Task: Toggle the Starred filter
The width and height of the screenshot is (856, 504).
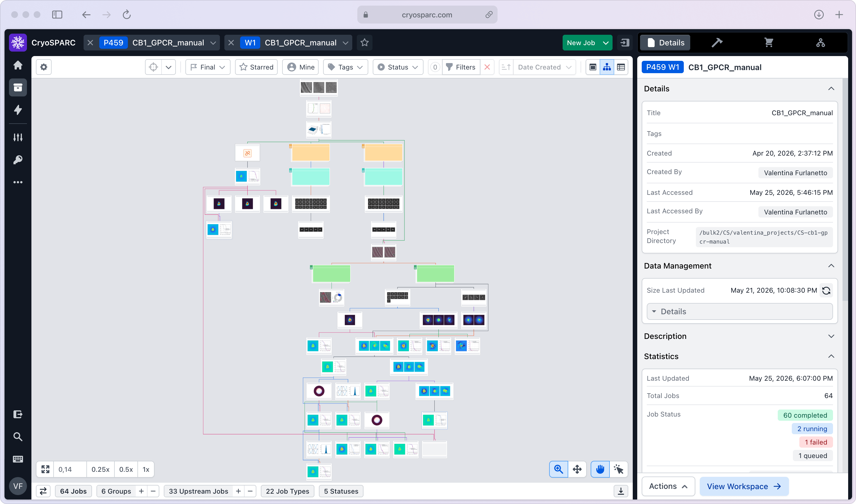Action: click(x=256, y=67)
